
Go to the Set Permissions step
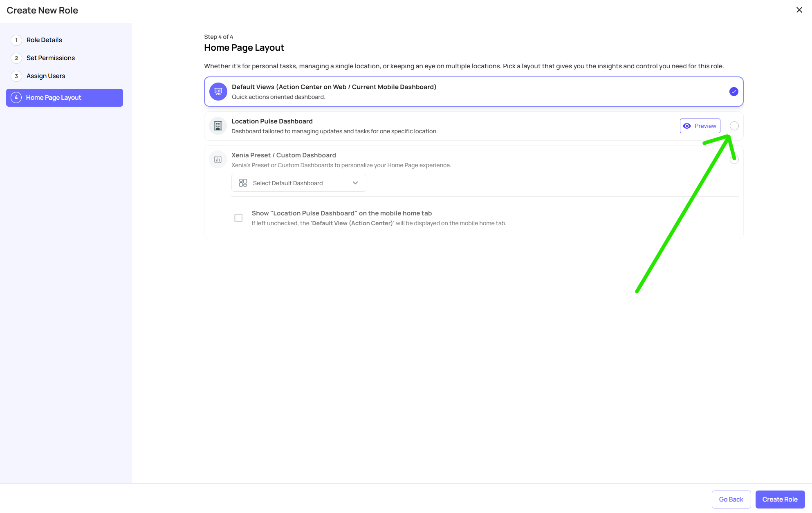pos(51,58)
